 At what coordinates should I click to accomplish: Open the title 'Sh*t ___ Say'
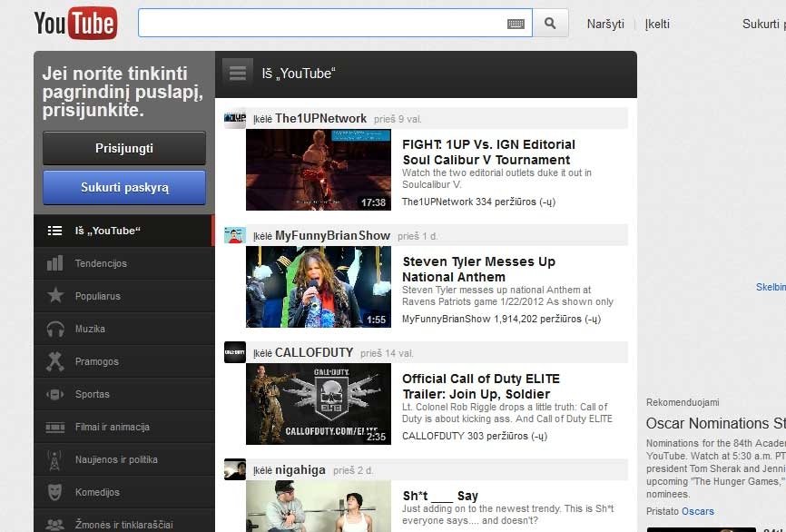[440, 496]
